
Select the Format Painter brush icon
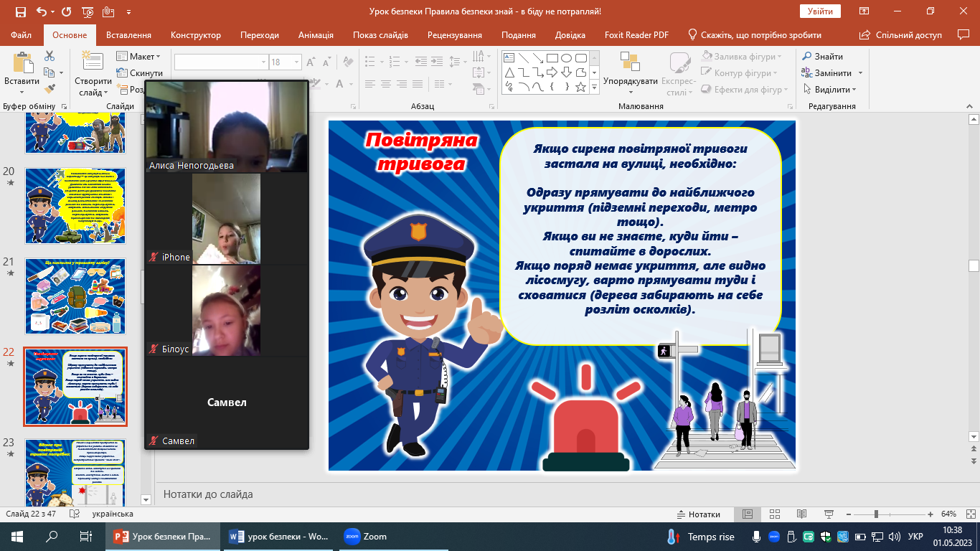50,89
